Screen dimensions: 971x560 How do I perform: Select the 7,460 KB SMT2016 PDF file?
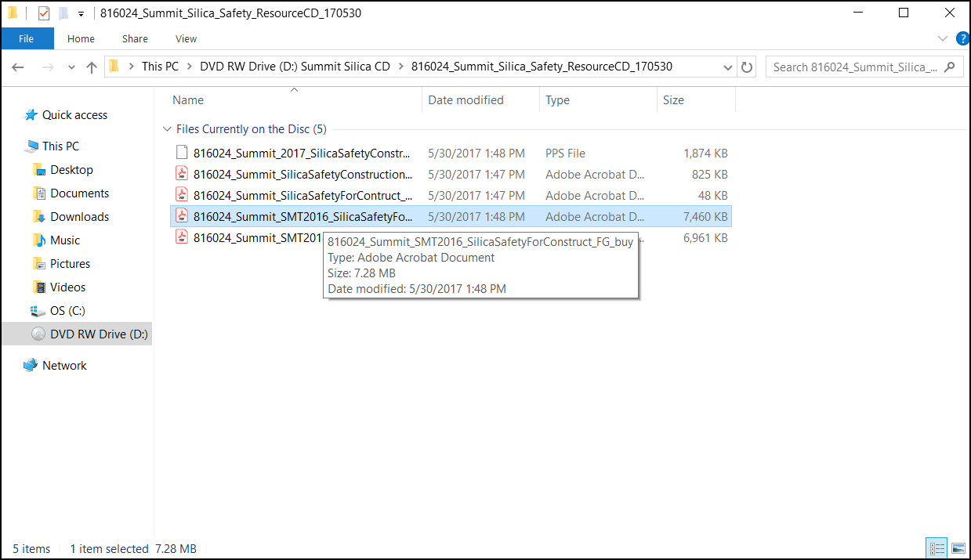click(451, 217)
